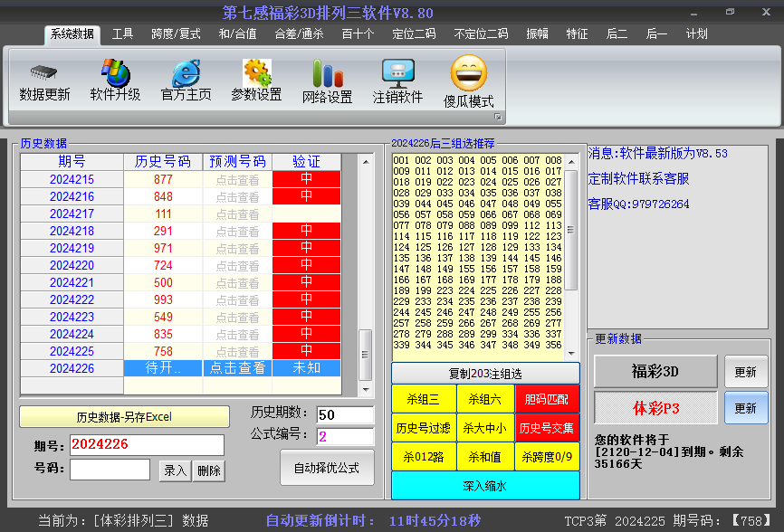784x532 pixels.
Task: Select the 福彩3D lottery option
Action: pos(655,371)
